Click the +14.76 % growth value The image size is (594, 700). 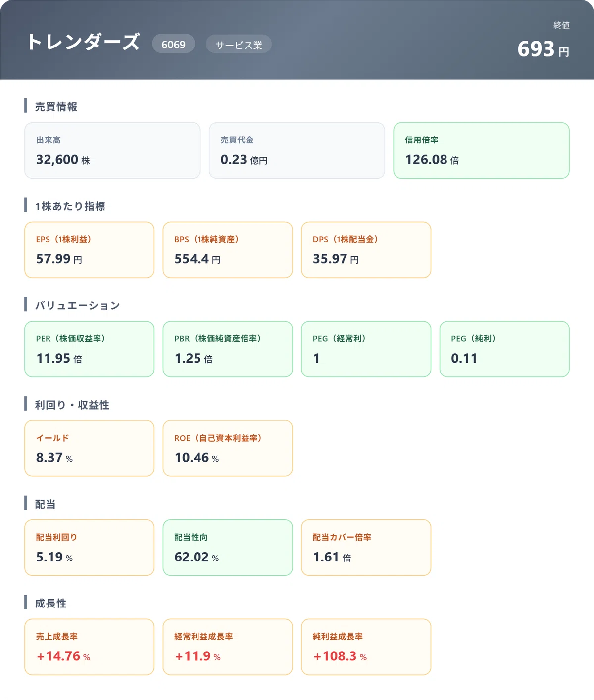pos(63,656)
